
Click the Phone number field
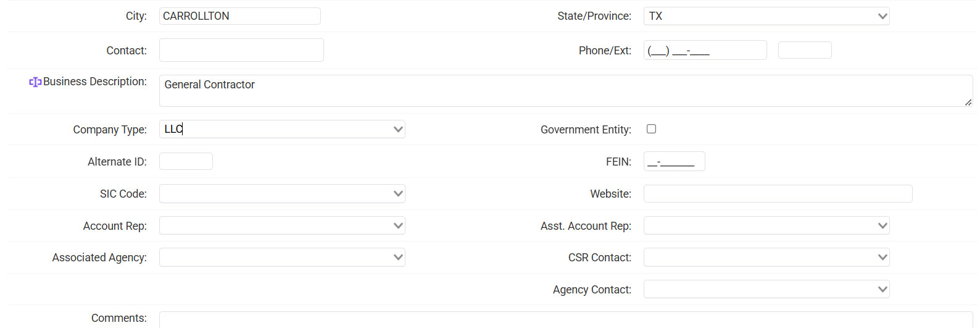tap(705, 50)
